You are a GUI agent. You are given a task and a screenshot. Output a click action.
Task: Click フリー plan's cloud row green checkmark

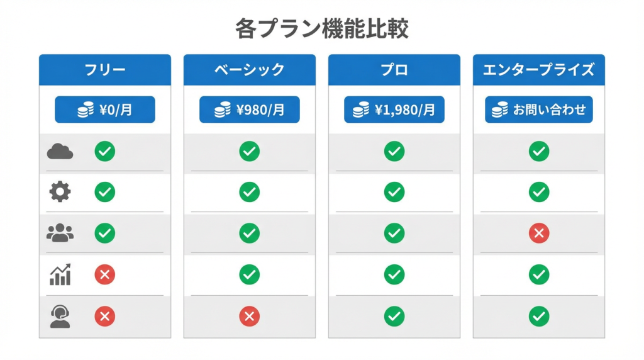click(x=105, y=152)
